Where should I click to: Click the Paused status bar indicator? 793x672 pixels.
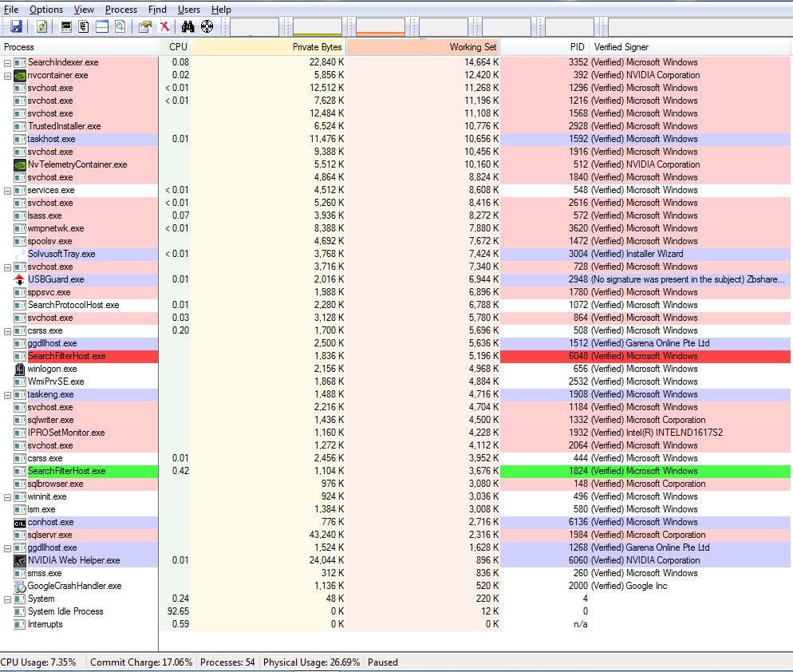click(383, 662)
